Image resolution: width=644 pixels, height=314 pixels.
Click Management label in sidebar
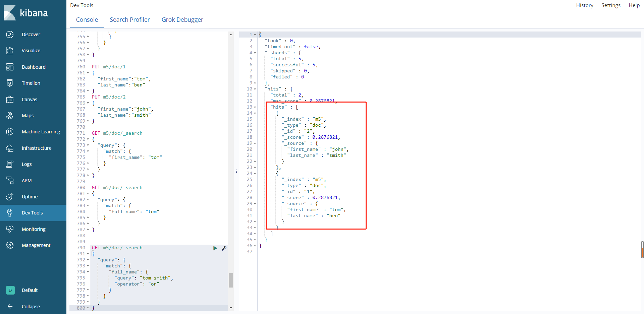coord(36,245)
